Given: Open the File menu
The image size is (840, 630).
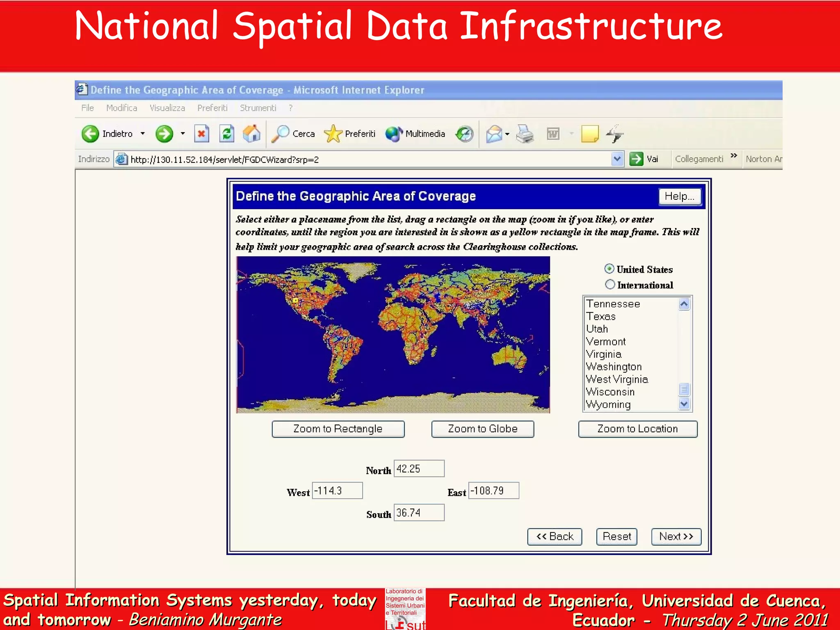Looking at the screenshot, I should pyautogui.click(x=87, y=108).
